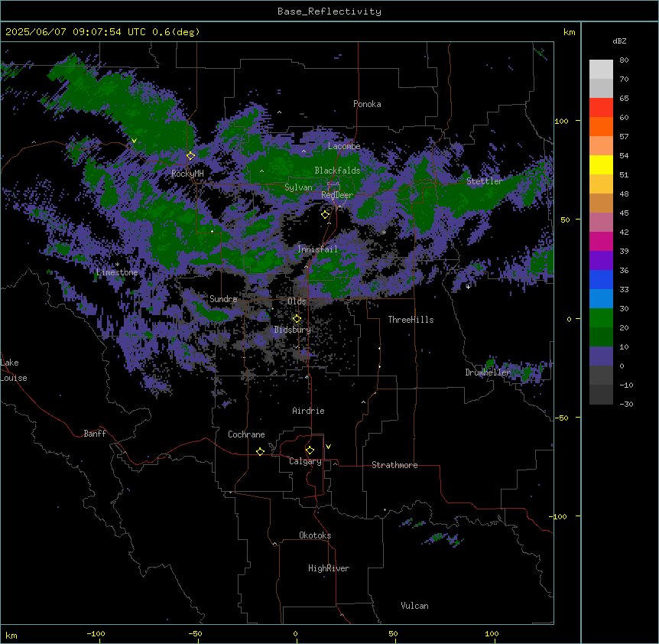Click the RockyMH map label
The image size is (659, 644).
pos(187,174)
